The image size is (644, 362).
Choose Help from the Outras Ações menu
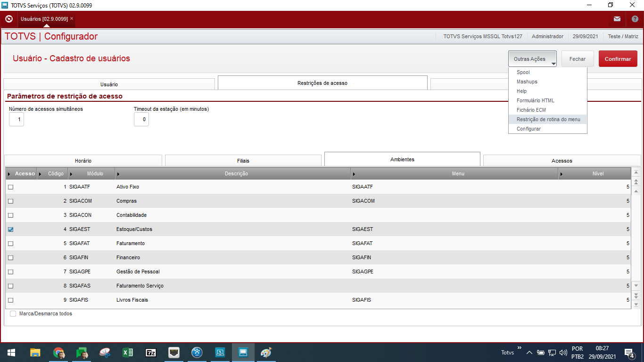[548, 91]
